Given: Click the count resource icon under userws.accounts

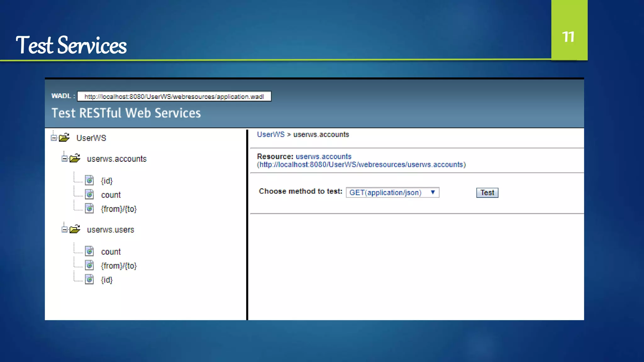Looking at the screenshot, I should click(x=90, y=195).
